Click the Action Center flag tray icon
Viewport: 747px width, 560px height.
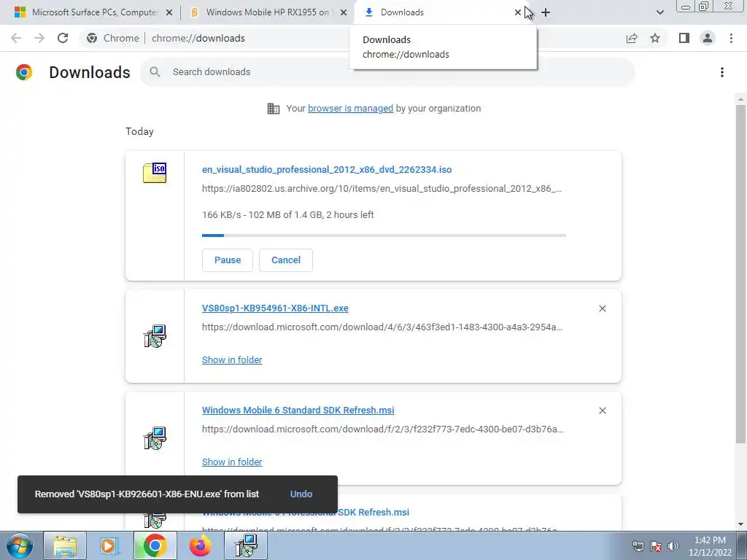point(656,546)
